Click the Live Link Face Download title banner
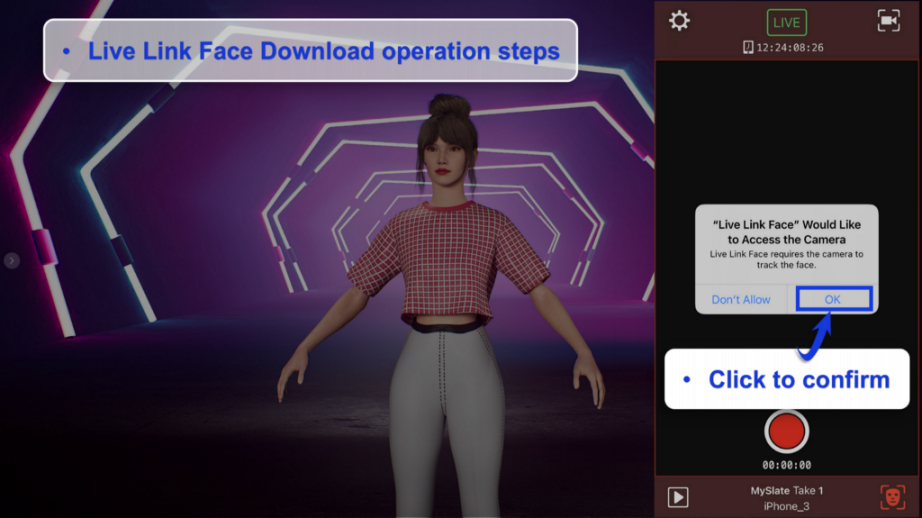This screenshot has height=518, width=922. coord(310,51)
